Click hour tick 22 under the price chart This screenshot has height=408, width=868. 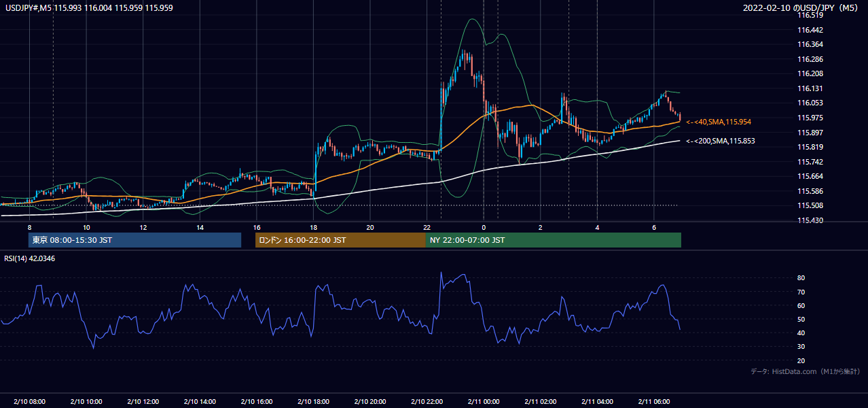click(427, 227)
